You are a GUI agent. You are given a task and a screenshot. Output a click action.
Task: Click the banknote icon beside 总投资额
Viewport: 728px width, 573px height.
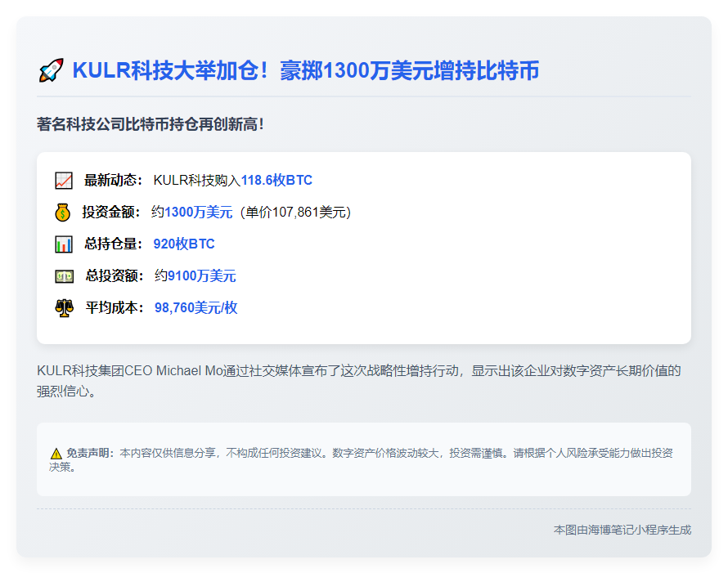point(64,276)
